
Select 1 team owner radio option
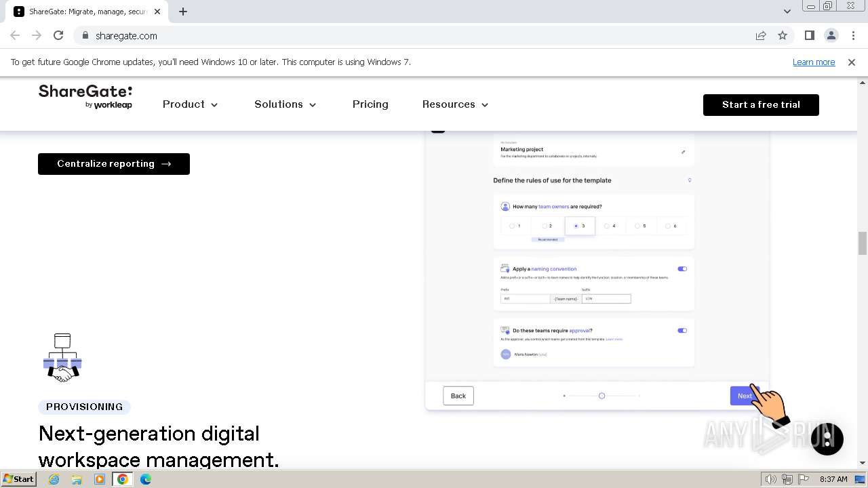[512, 226]
